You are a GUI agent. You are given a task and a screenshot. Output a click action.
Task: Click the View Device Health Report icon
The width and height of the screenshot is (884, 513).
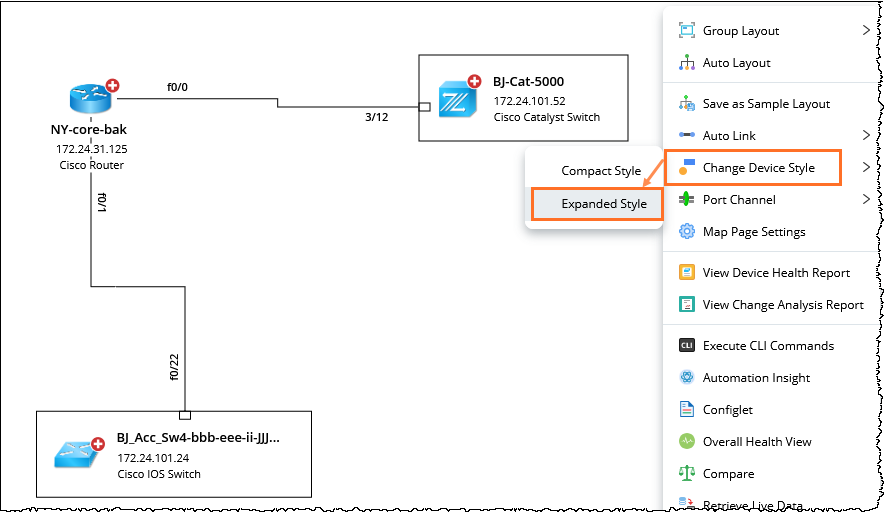687,273
